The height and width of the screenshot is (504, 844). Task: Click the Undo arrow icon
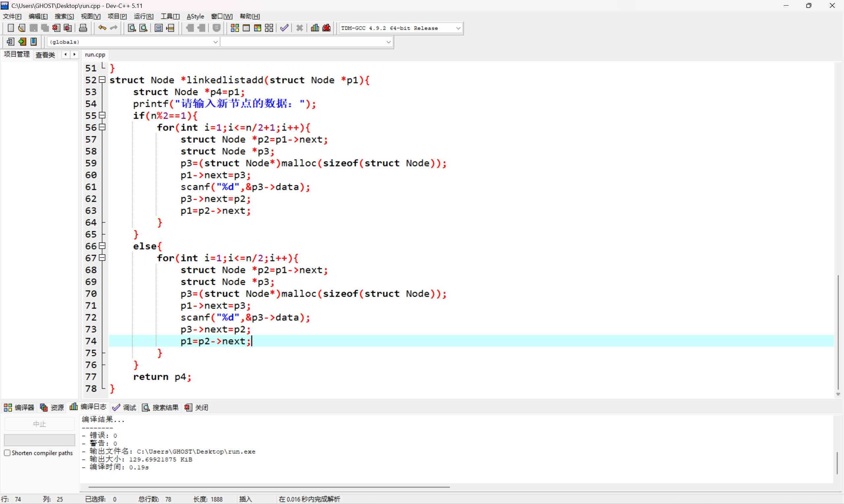point(102,28)
